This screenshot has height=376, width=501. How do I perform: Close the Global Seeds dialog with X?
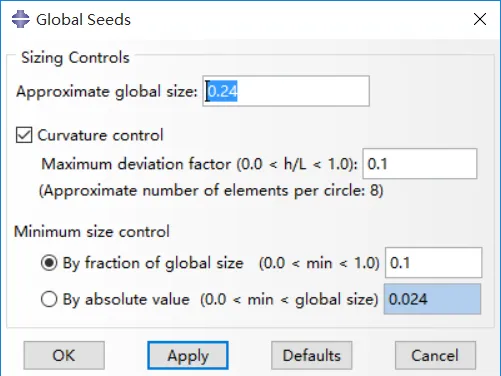click(480, 19)
